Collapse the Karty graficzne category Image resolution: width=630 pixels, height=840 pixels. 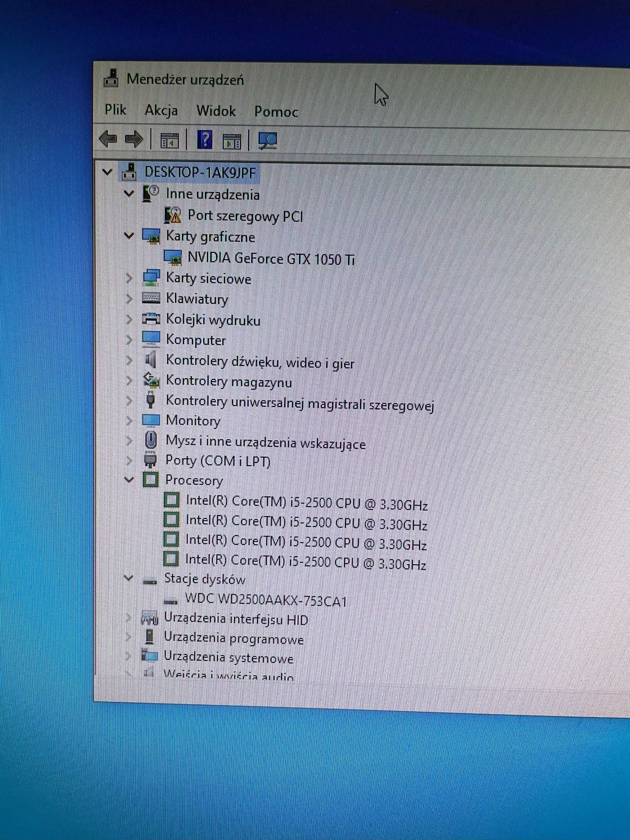coord(129,236)
